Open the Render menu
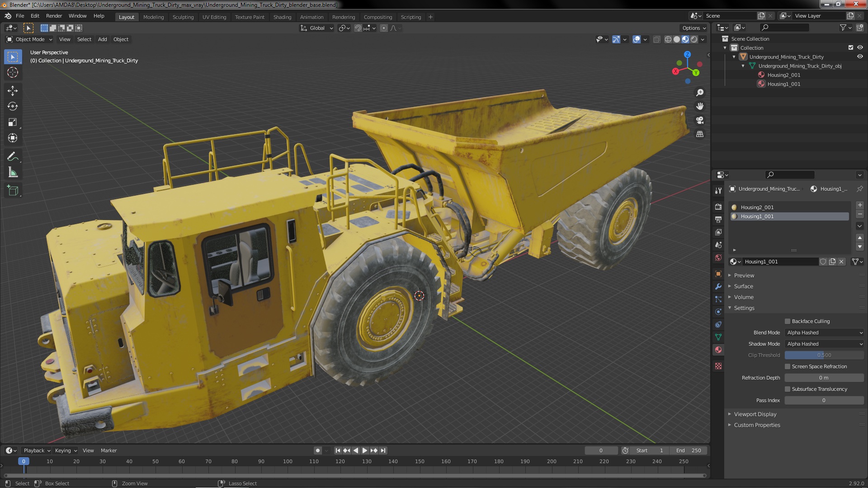This screenshot has height=488, width=868. pos(54,16)
